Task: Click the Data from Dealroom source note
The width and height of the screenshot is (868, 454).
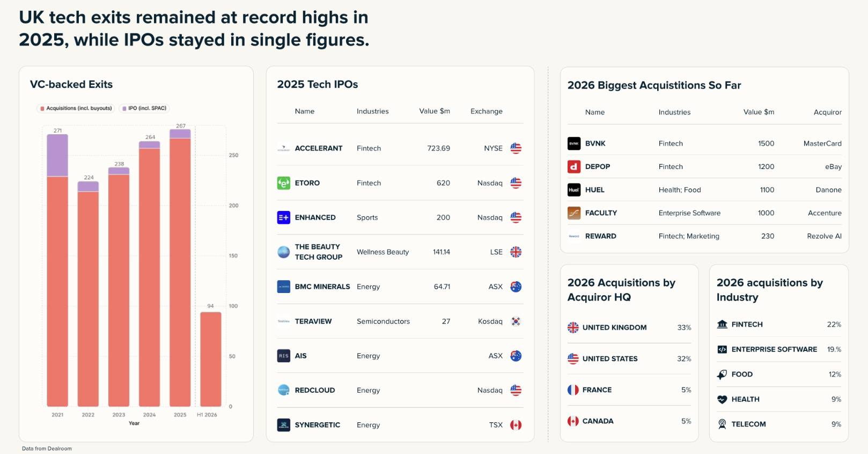Action: click(47, 449)
